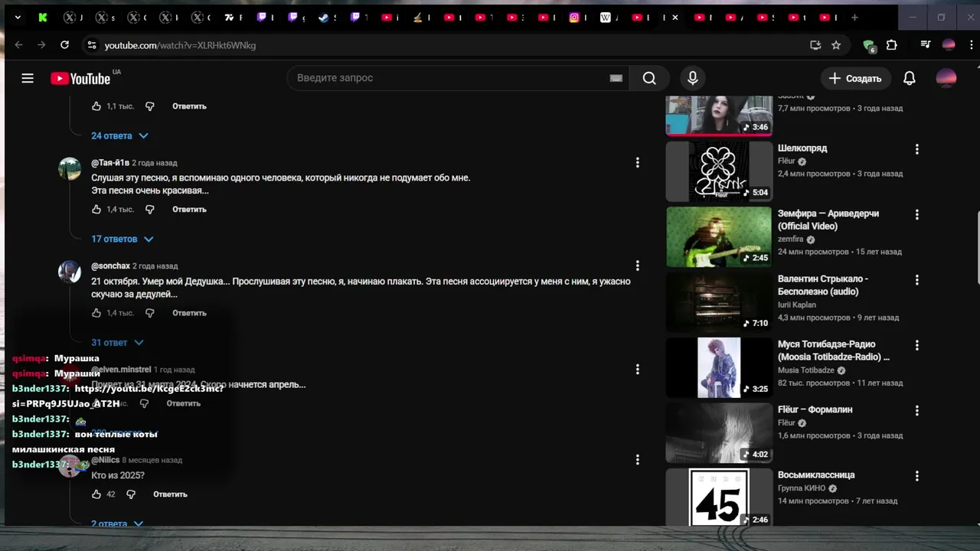Click the install app icon in the address bar

[815, 45]
